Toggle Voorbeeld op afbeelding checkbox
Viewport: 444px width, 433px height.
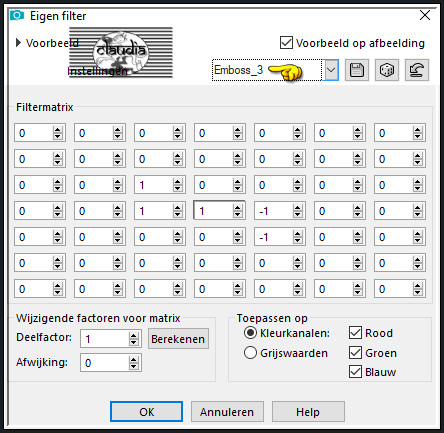[286, 43]
